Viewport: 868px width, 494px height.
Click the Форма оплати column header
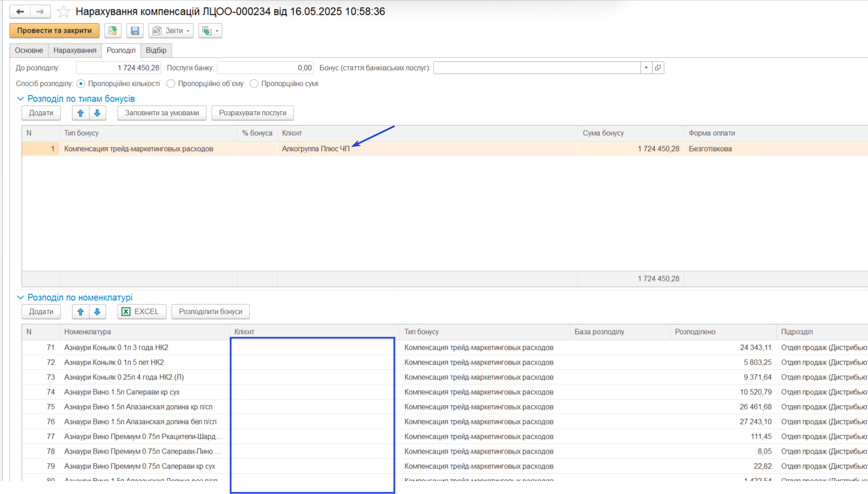pos(776,133)
